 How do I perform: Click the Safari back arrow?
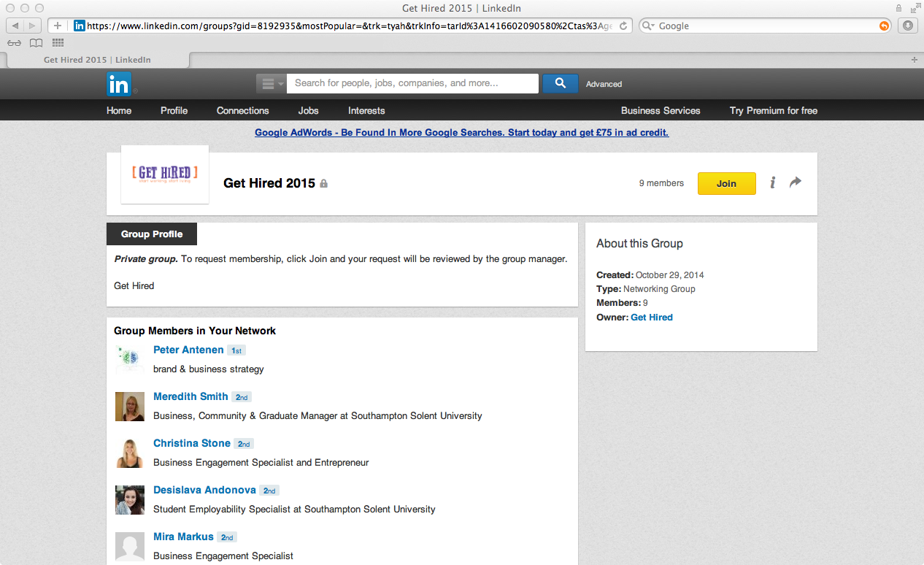click(15, 26)
